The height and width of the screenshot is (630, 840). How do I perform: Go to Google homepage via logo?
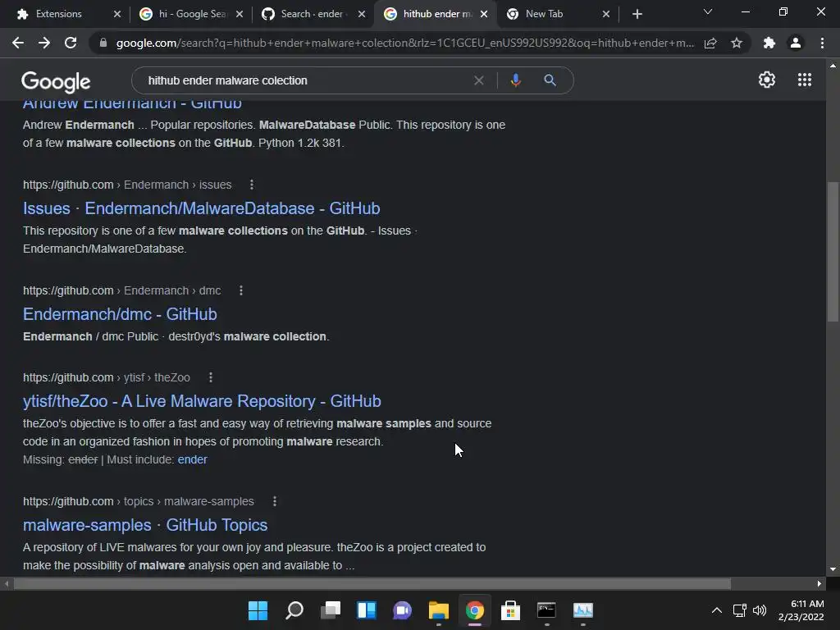click(56, 81)
